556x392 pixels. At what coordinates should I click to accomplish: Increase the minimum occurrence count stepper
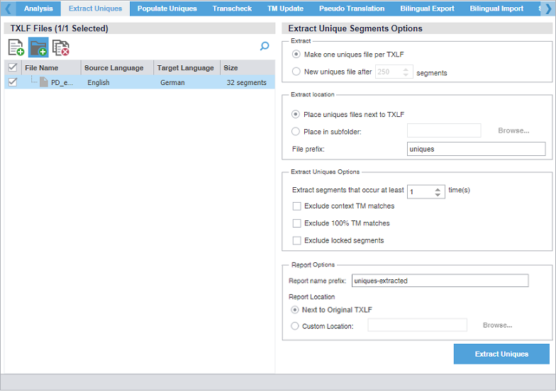tap(439, 189)
